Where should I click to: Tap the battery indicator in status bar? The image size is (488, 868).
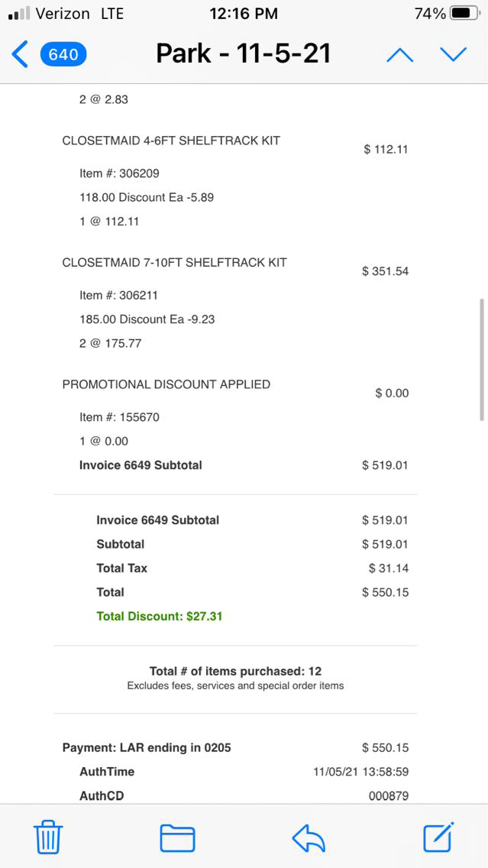465,14
